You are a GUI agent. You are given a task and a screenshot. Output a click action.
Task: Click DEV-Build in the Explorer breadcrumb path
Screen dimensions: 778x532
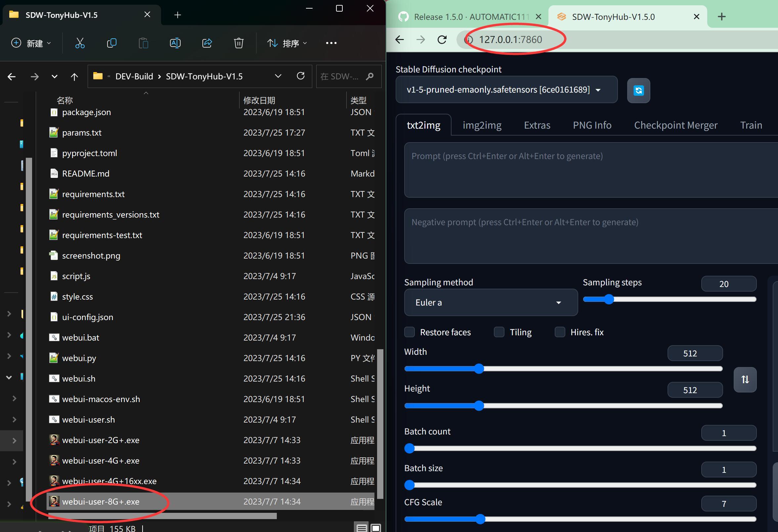click(134, 76)
